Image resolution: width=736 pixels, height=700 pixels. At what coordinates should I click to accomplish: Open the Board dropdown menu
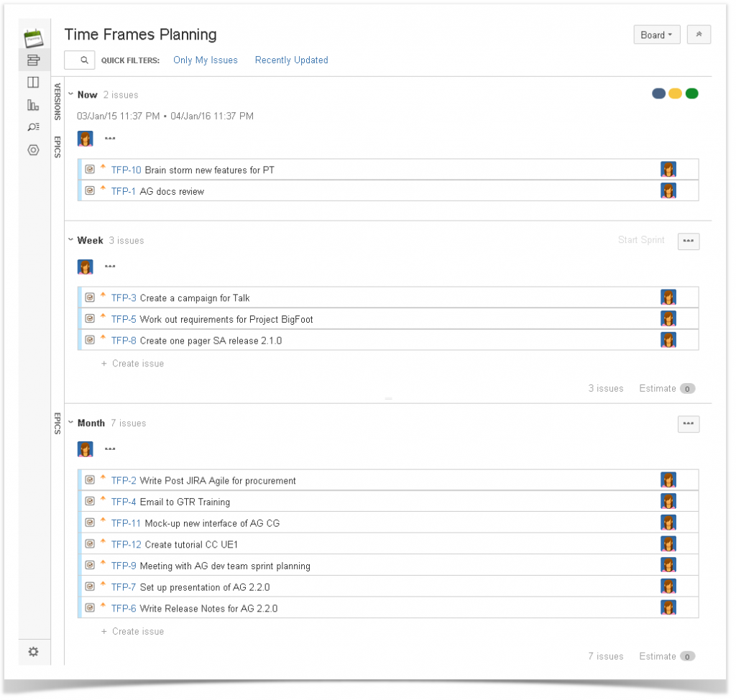click(656, 34)
